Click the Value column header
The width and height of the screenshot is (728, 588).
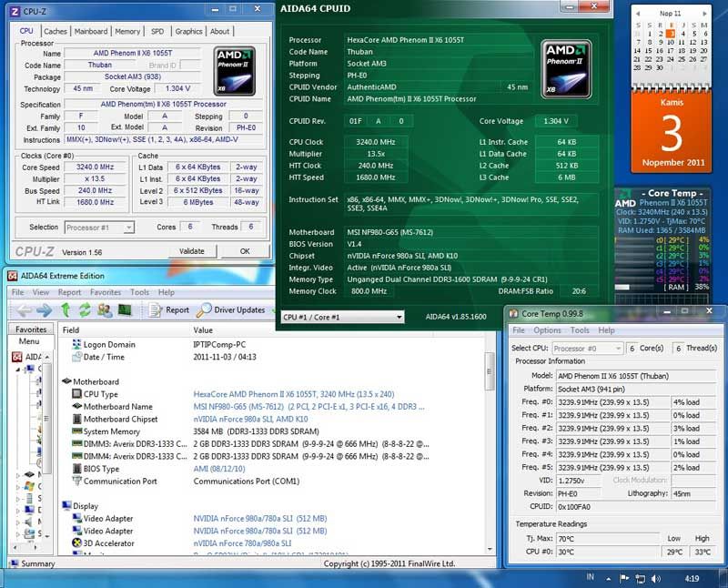pos(203,329)
